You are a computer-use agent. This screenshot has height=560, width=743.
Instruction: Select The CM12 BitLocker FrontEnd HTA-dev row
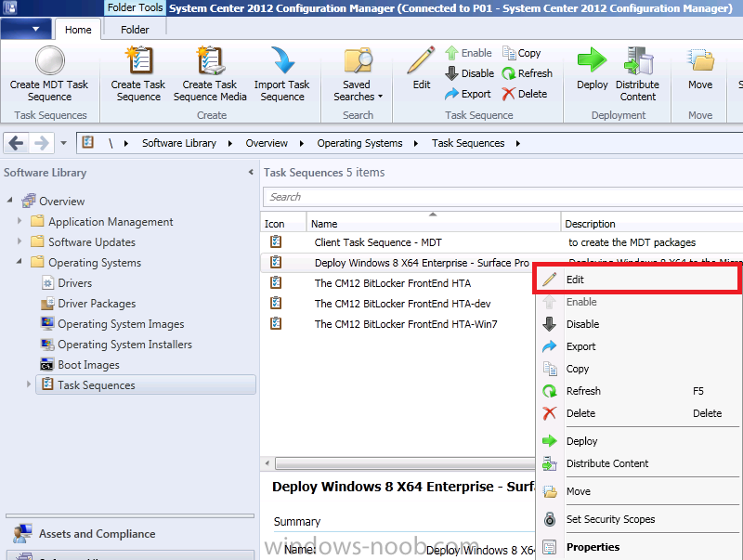398,303
